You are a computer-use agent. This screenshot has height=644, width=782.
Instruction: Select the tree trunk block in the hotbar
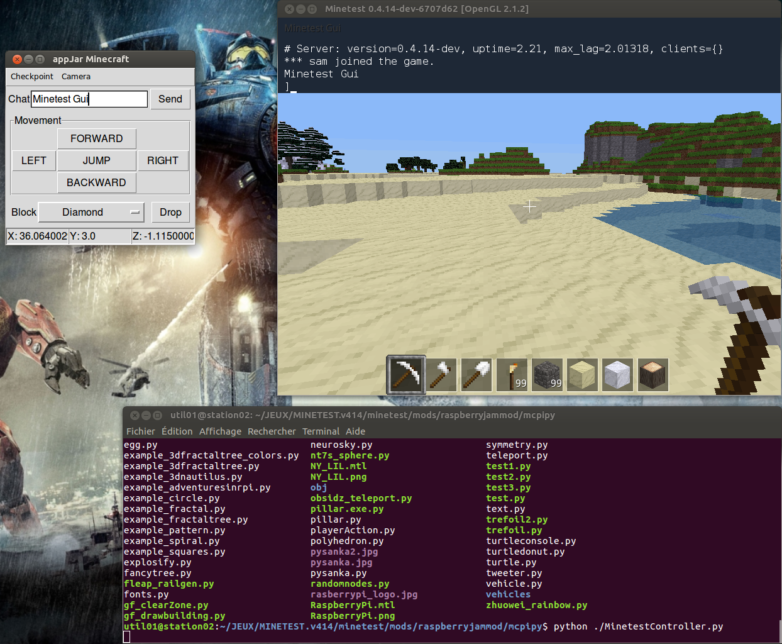653,374
